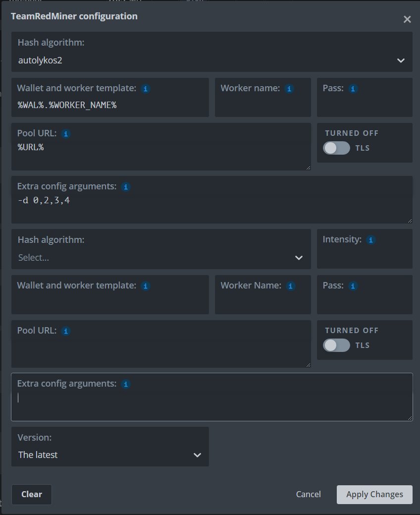View info for the second Pool URL field
This screenshot has width=420, height=515.
coord(65,331)
